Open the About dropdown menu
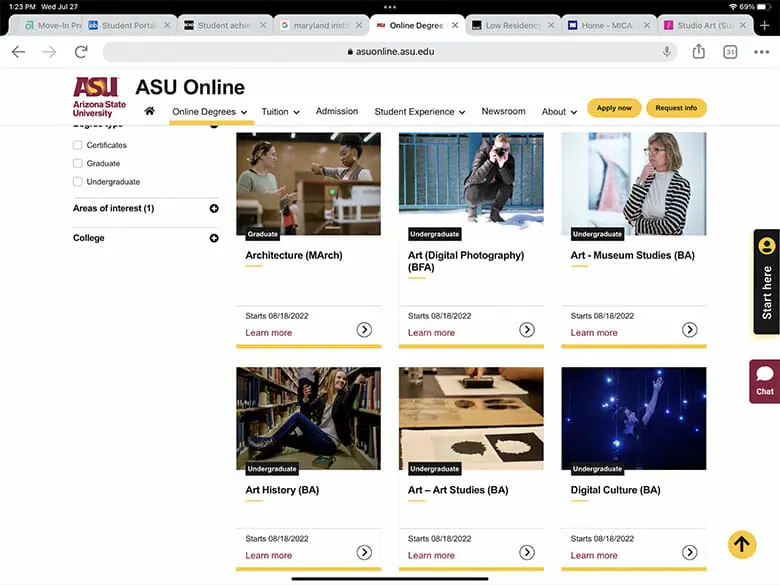The height and width of the screenshot is (585, 780). 559,112
